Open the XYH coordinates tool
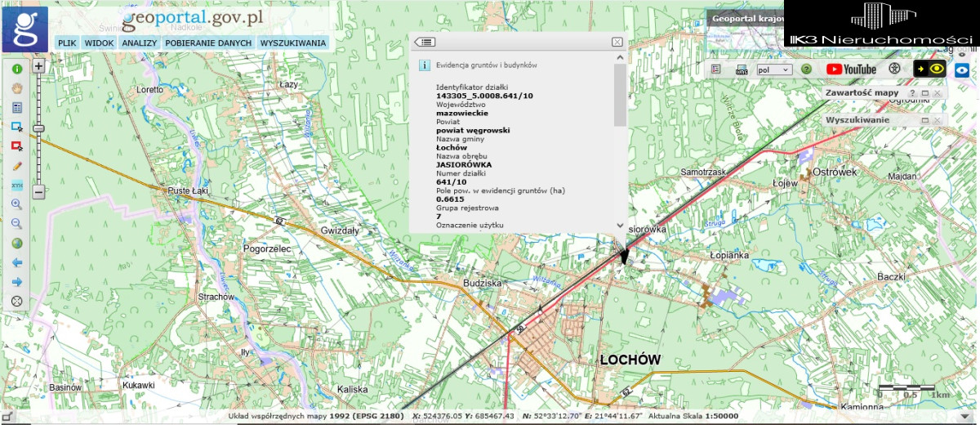The image size is (980, 425). 16,185
